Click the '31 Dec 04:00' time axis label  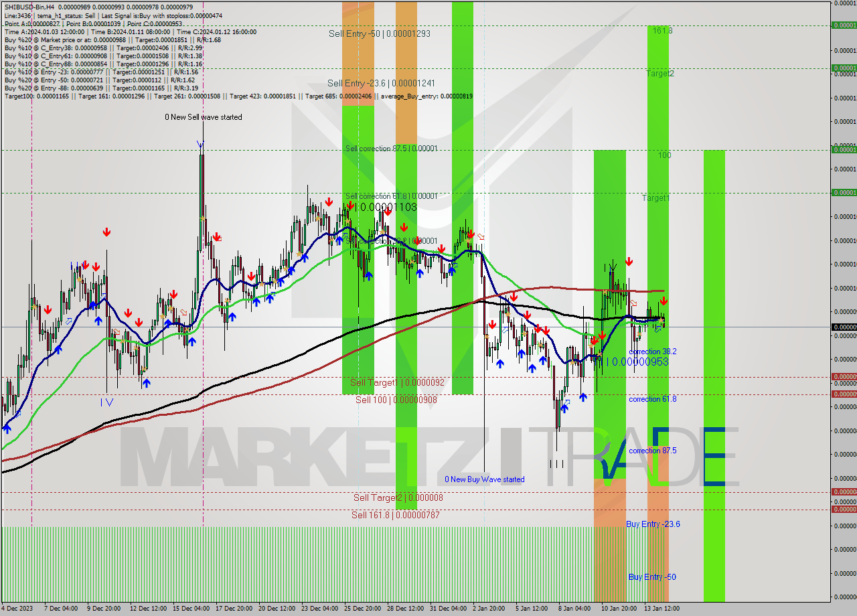[x=448, y=609]
